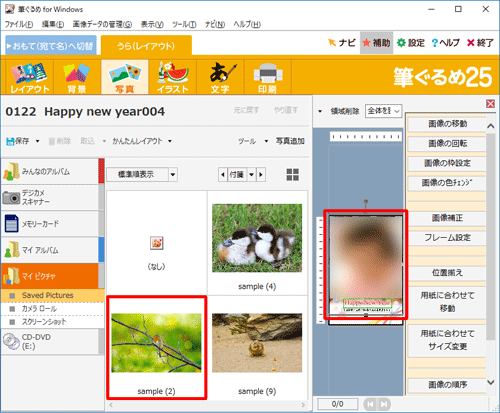The image size is (500, 413).
Task: Click the (なし) no-image icon
Action: [x=156, y=243]
